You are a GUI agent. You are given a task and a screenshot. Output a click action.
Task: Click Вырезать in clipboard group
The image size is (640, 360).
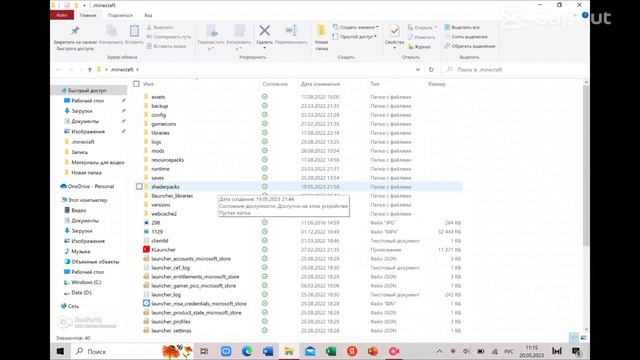pos(160,27)
